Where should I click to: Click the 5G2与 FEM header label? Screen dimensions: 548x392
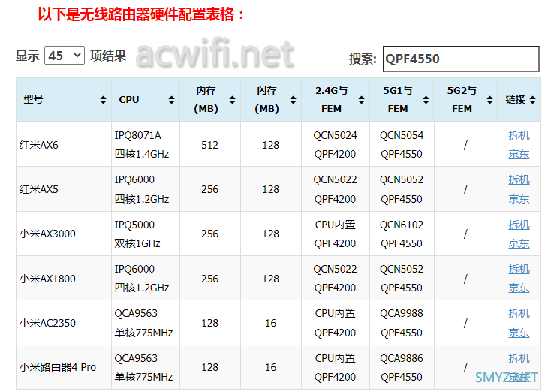(462, 100)
